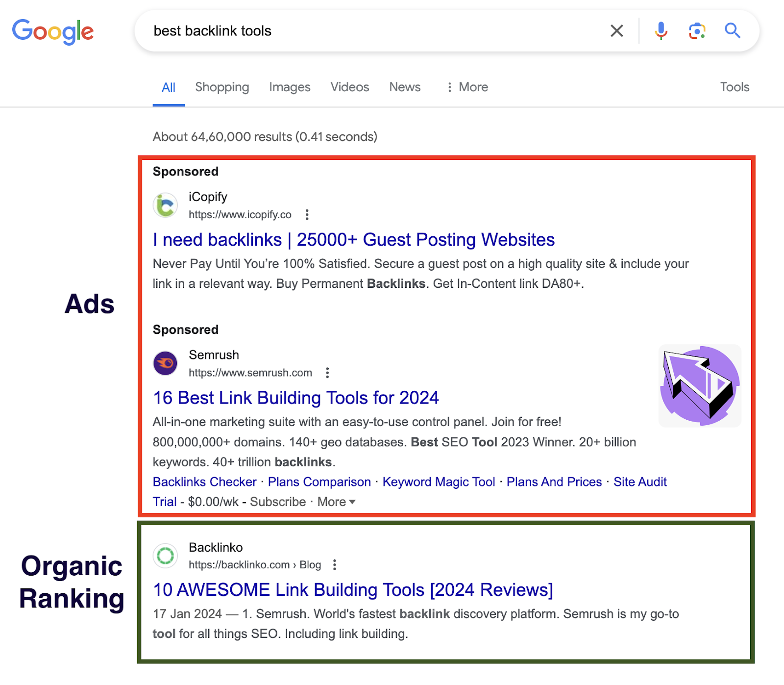Open "16 Best Link Building Tools" ad
The image size is (784, 685).
click(x=295, y=398)
